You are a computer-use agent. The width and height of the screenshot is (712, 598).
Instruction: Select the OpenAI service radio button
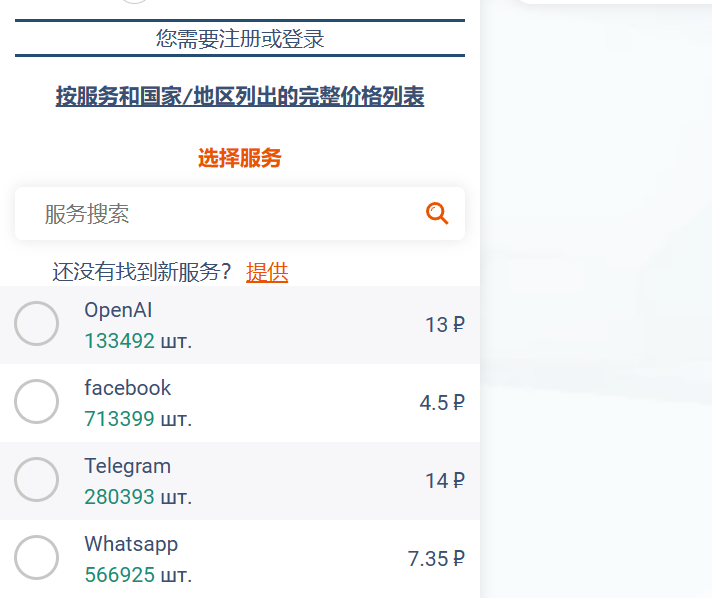point(36,324)
